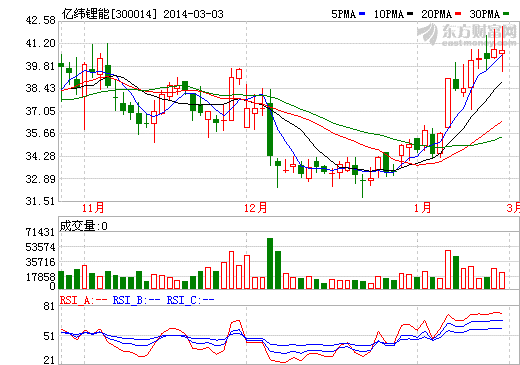520x365 pixels.
Task: Click volume axis value 17858
Action: [x=40, y=277]
